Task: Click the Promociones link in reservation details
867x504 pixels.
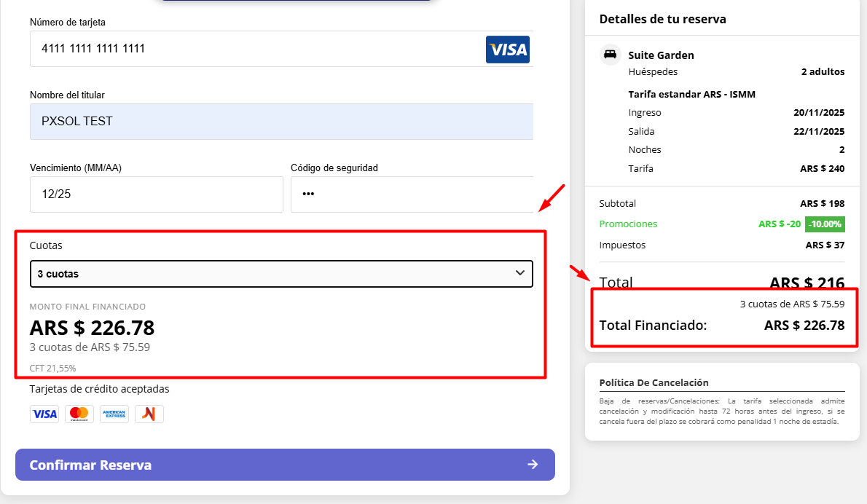Action: click(x=628, y=224)
